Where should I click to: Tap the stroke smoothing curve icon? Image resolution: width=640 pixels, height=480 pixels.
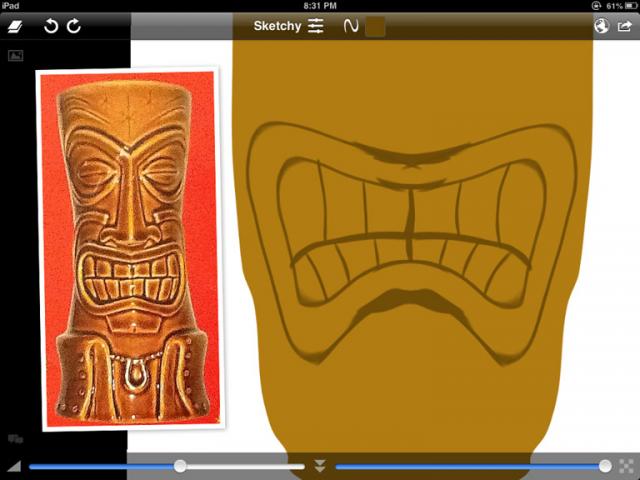(x=350, y=26)
